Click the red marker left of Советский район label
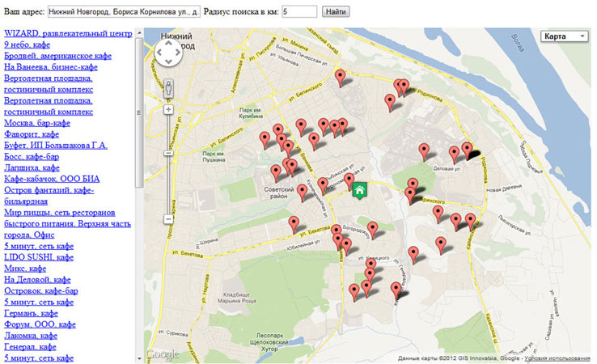 coord(276,173)
